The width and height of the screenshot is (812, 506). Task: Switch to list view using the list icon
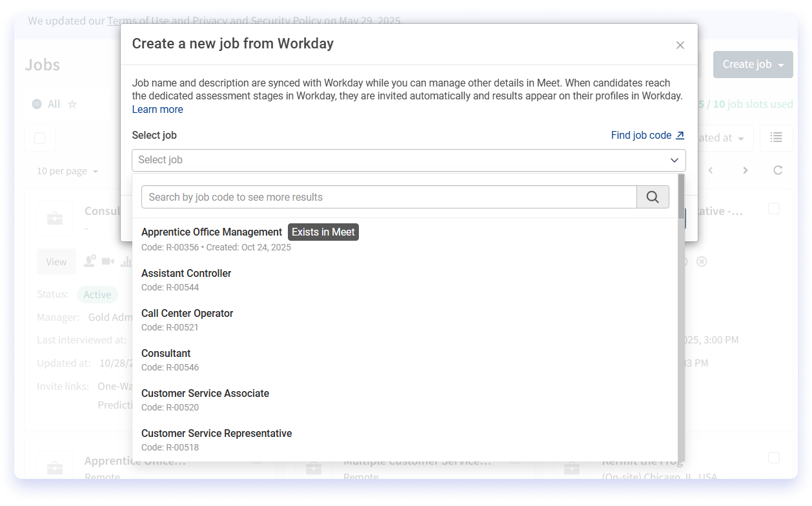(x=776, y=137)
